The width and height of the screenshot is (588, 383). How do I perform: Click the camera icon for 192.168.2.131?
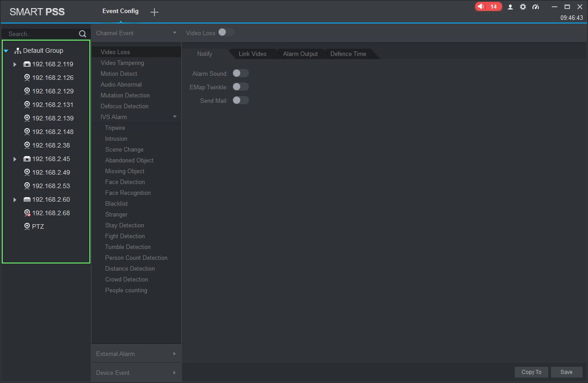coord(27,105)
